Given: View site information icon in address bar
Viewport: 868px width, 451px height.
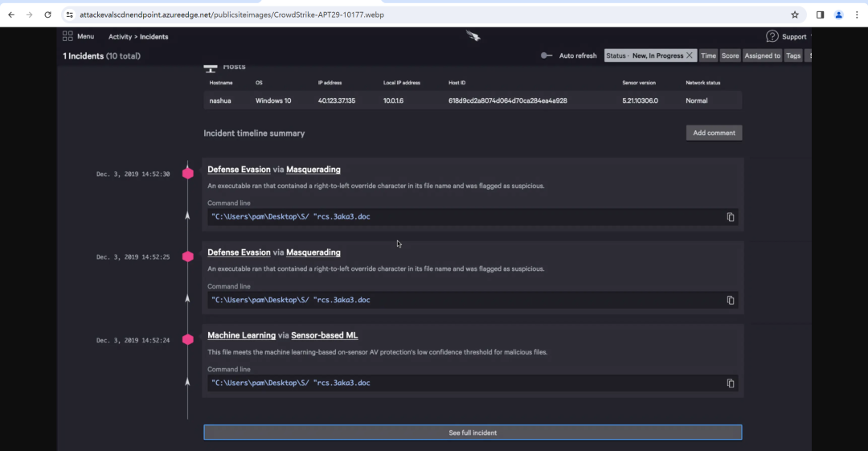Looking at the screenshot, I should point(70,15).
